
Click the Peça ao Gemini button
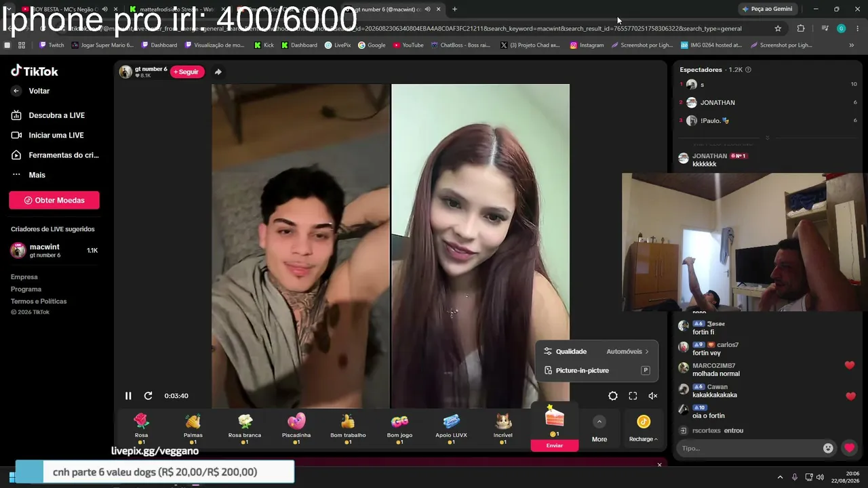click(767, 9)
